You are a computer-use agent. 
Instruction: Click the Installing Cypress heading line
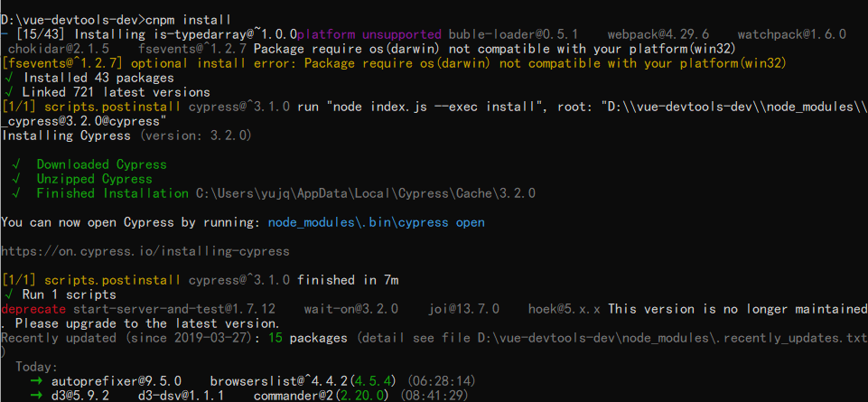tap(126, 136)
